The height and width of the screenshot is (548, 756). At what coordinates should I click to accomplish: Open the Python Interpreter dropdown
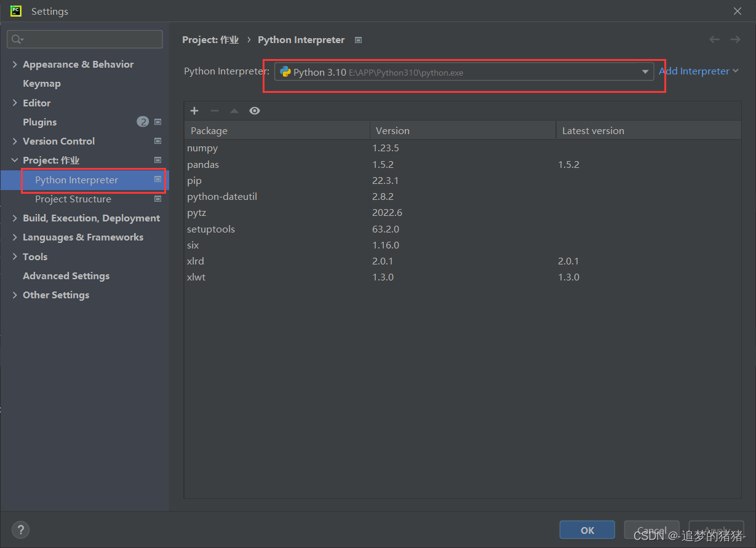click(x=464, y=72)
